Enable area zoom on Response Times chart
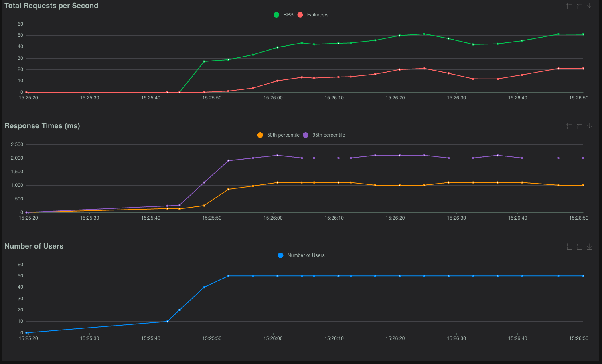Screen dimensions: 602x364 pyautogui.click(x=569, y=127)
